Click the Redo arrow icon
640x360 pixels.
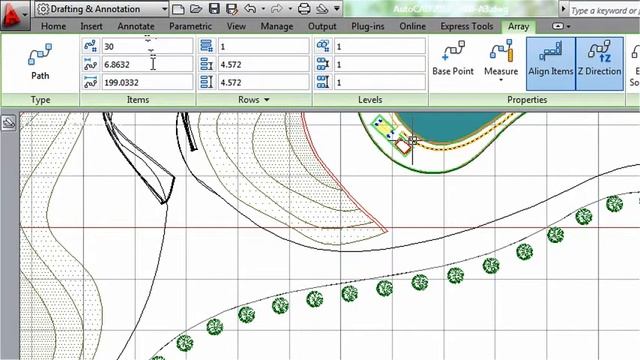point(276,9)
